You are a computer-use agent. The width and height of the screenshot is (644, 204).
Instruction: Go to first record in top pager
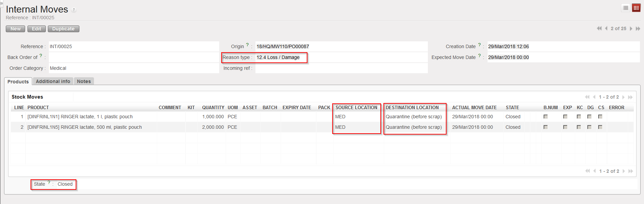(x=599, y=28)
